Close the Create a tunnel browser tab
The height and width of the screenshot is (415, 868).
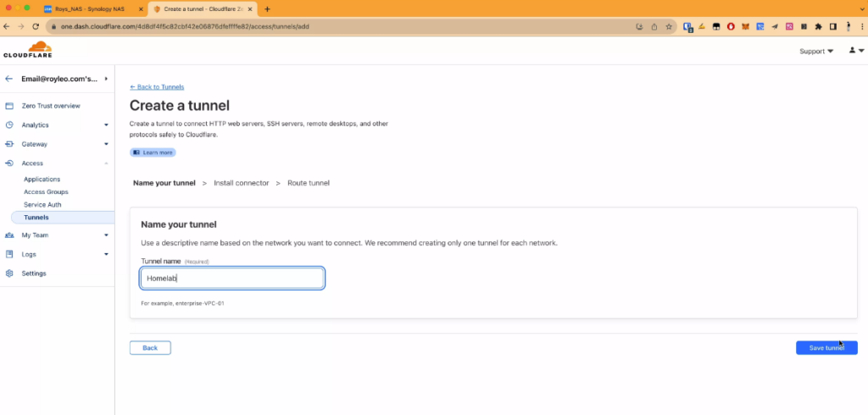pyautogui.click(x=250, y=9)
